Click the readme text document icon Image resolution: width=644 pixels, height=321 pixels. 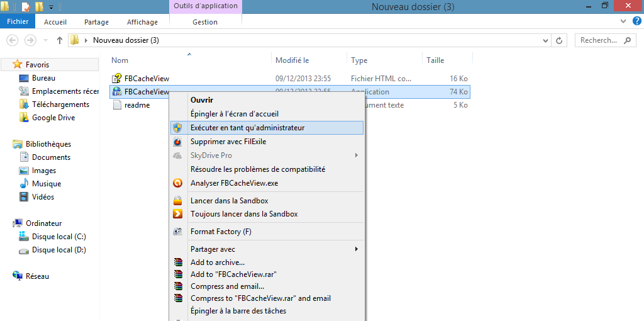(116, 105)
